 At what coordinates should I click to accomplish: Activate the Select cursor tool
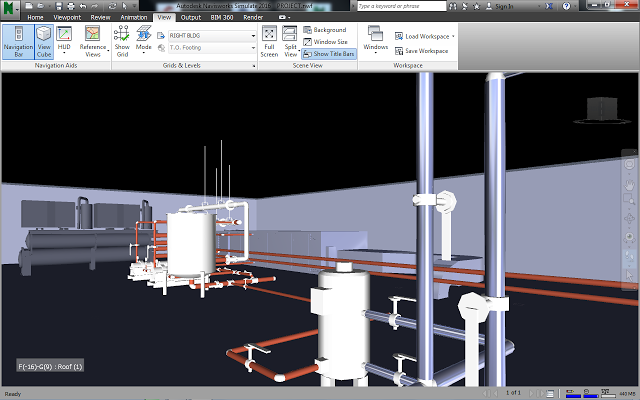click(x=124, y=6)
